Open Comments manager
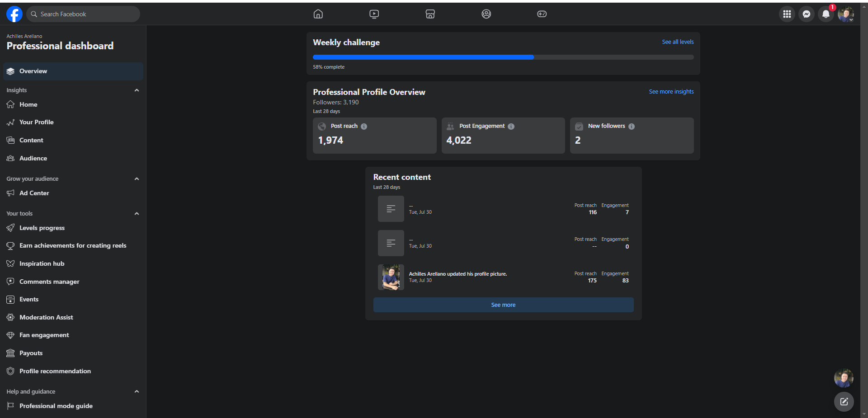The image size is (868, 418). (73, 282)
